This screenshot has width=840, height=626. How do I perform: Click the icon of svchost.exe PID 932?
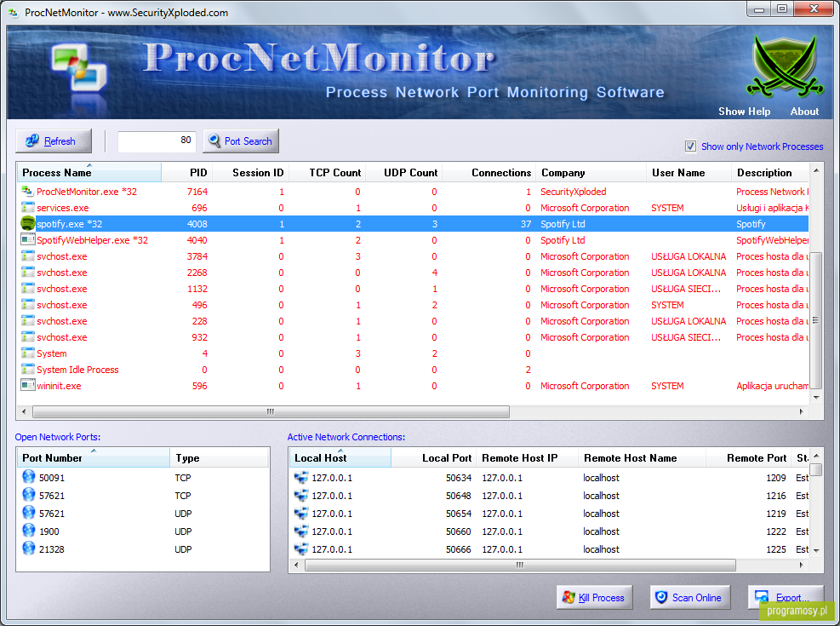tap(27, 337)
